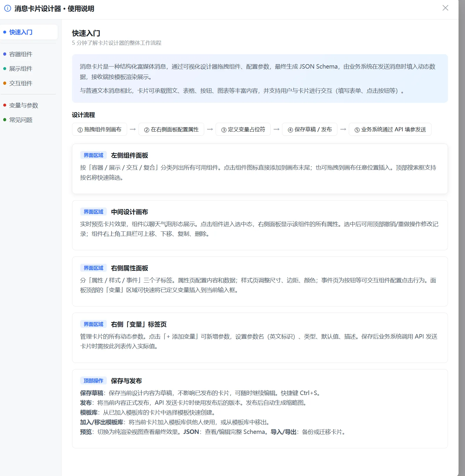Click the 顶部操作 tag label
This screenshot has width=465, height=476.
94,381
